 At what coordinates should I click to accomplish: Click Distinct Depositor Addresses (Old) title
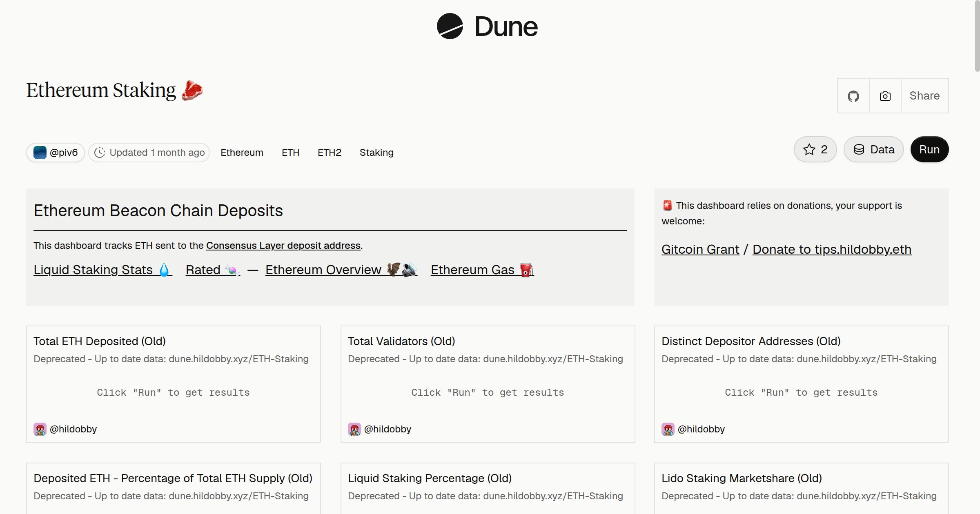(751, 341)
